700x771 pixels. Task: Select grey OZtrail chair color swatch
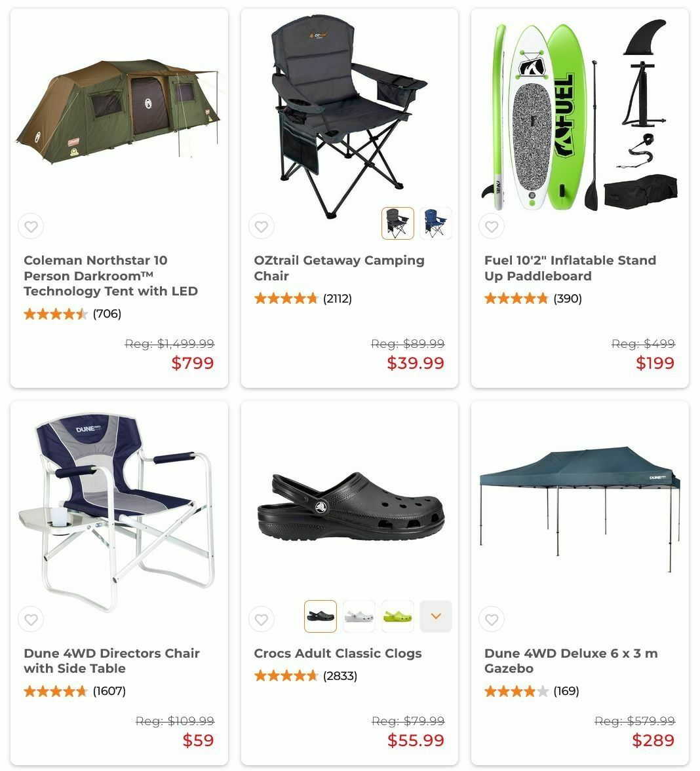tap(397, 223)
